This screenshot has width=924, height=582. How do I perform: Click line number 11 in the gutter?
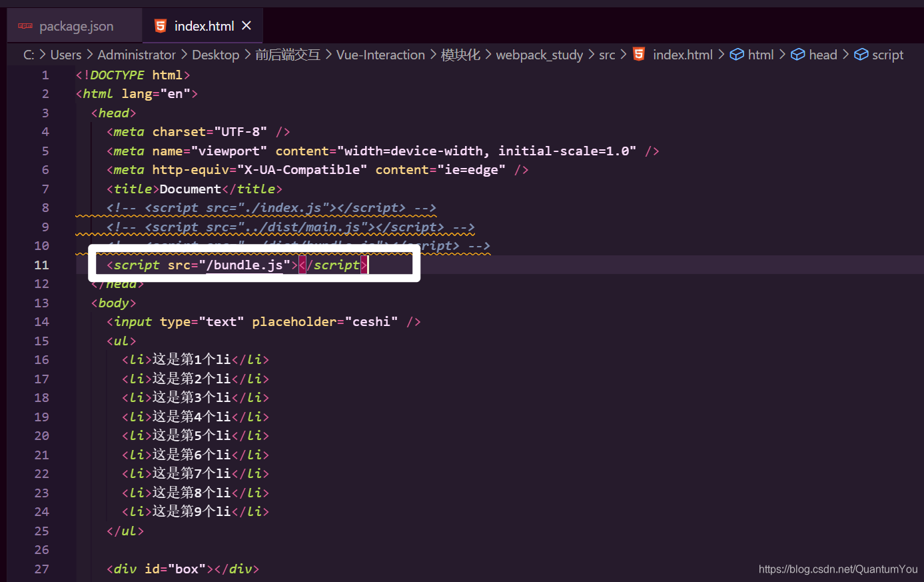click(41, 265)
